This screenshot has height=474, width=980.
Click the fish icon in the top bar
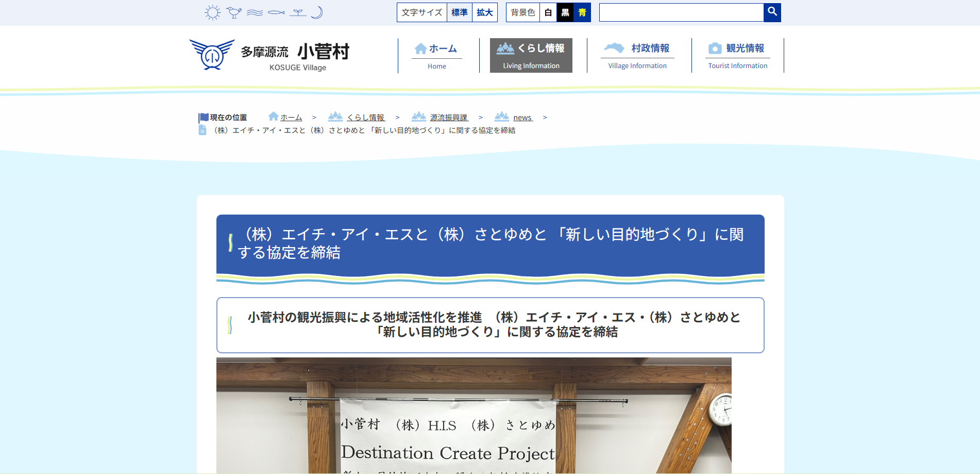[276, 12]
